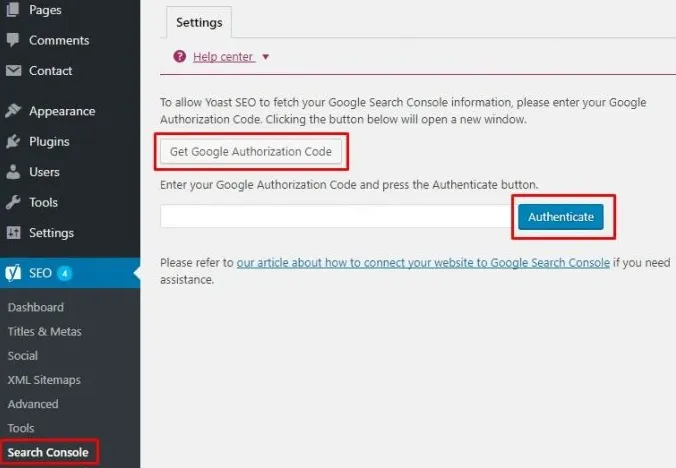Open the Contact menu item
This screenshot has width=676, height=468.
[50, 71]
